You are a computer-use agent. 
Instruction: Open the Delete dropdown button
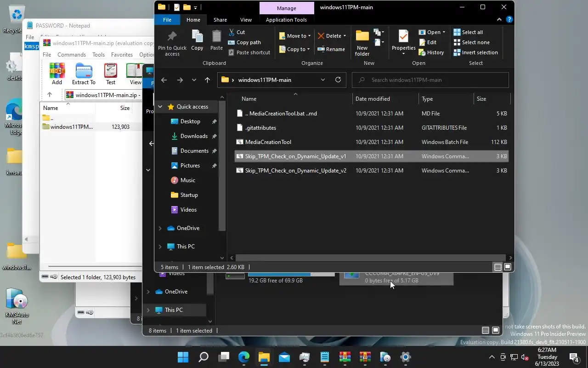coord(331,36)
